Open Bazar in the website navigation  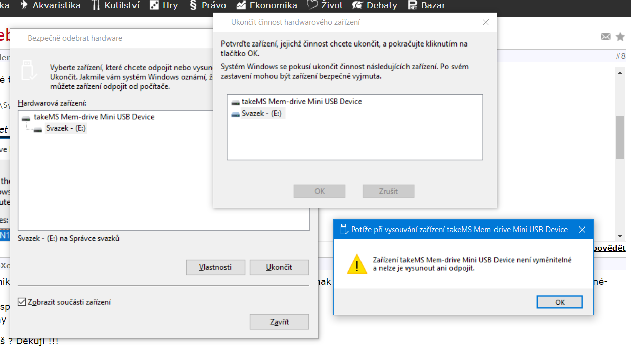click(x=433, y=6)
